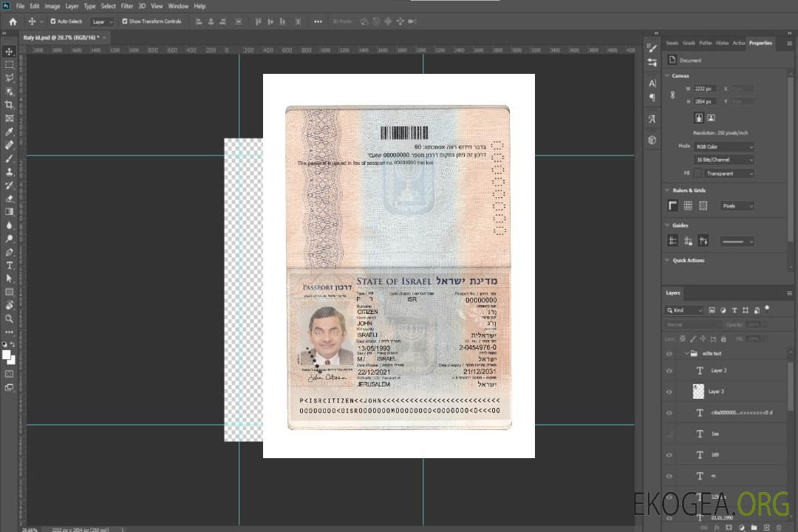Select the Gradient tool
Image resolution: width=798 pixels, height=532 pixels.
(9, 212)
